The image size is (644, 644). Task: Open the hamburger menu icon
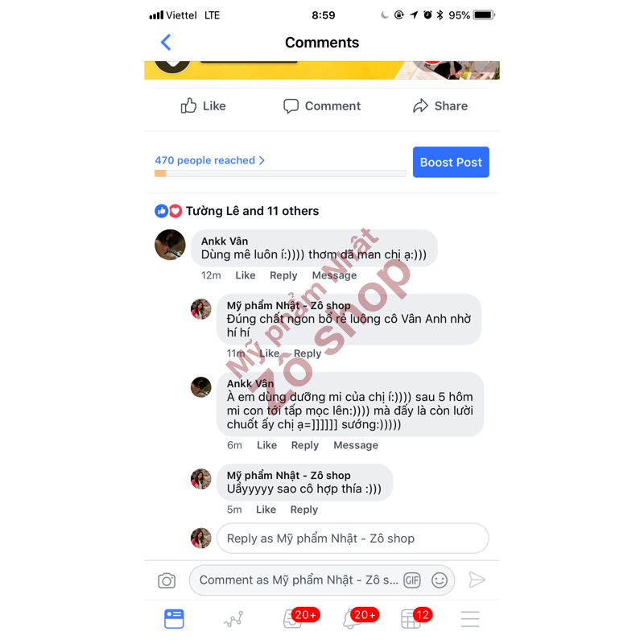pos(470,619)
